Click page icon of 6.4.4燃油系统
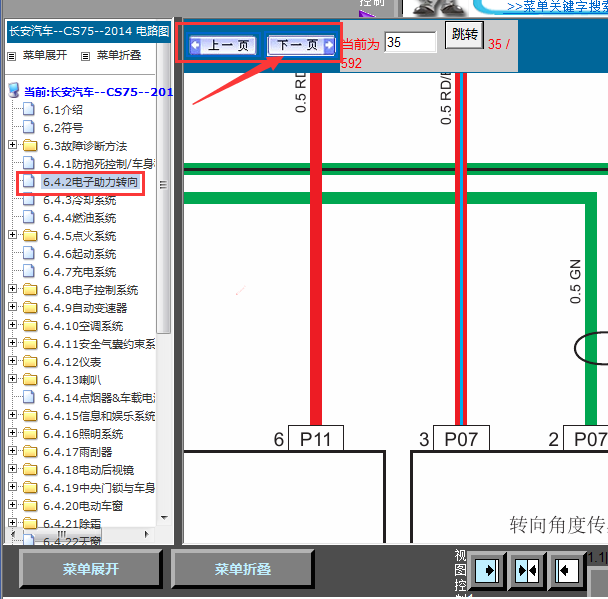This screenshot has height=599, width=608. coord(29,217)
